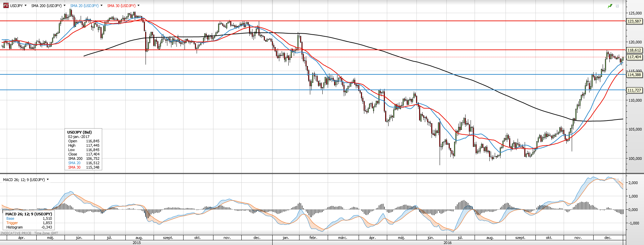Open the SMA 30 (USDJPY) indicator menu
The image size is (644, 245).
138,6
